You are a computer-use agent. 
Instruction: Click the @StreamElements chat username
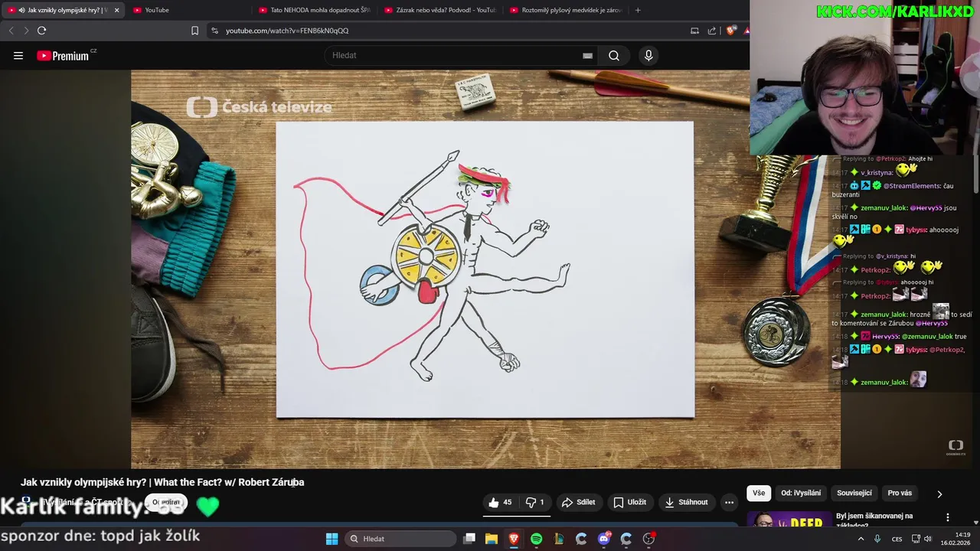(x=912, y=186)
